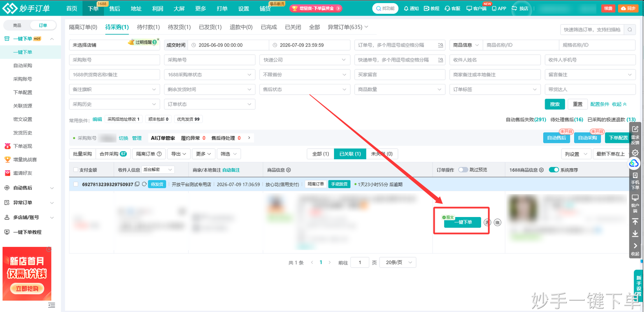644x312 pixels.
Task: Click the 重置 reset button
Action: (578, 104)
